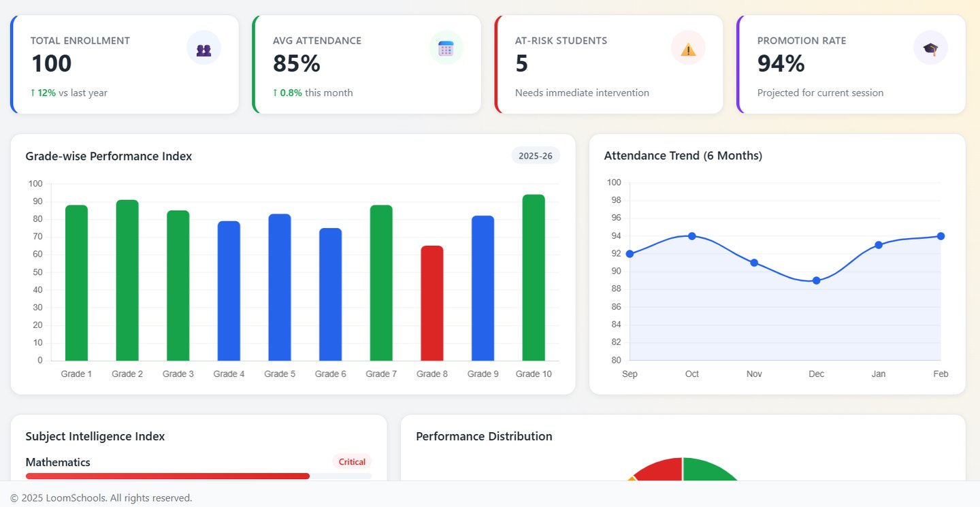Click the red Grade 8 bar
The width and height of the screenshot is (980, 507).
pos(432,303)
